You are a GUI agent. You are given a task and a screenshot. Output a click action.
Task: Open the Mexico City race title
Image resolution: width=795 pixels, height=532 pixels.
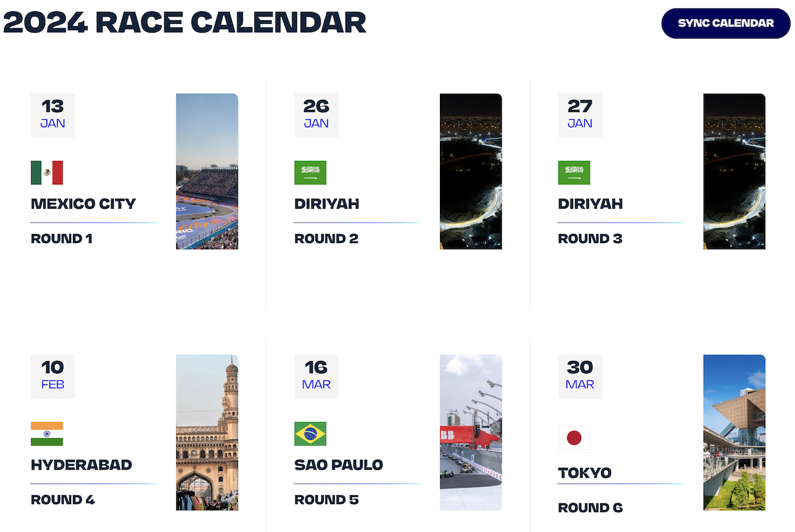83,204
